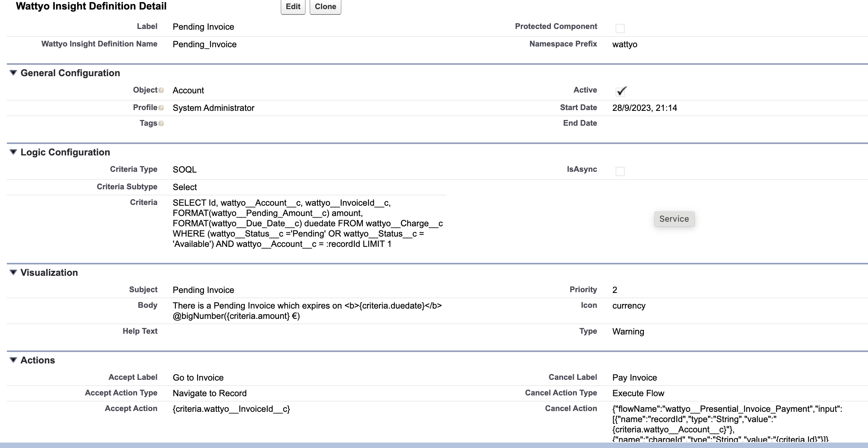868x448 pixels.
Task: Click the 'Logic Configuration' section title
Action: coord(65,152)
